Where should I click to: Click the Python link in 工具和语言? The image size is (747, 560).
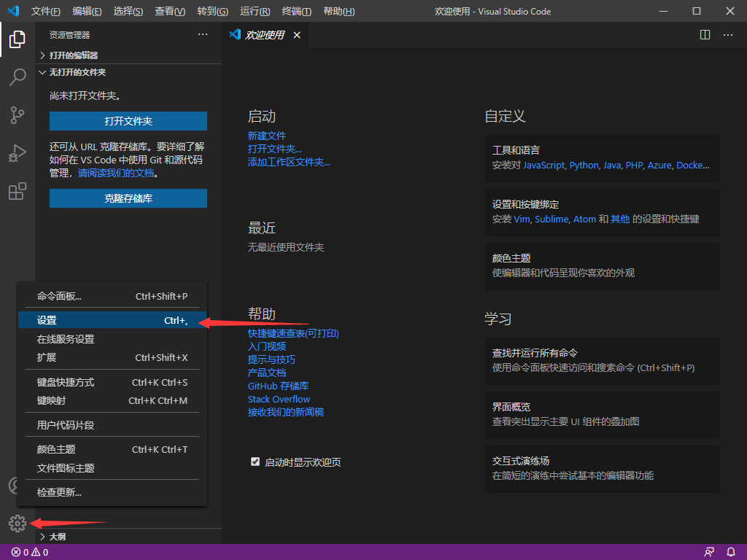click(584, 166)
